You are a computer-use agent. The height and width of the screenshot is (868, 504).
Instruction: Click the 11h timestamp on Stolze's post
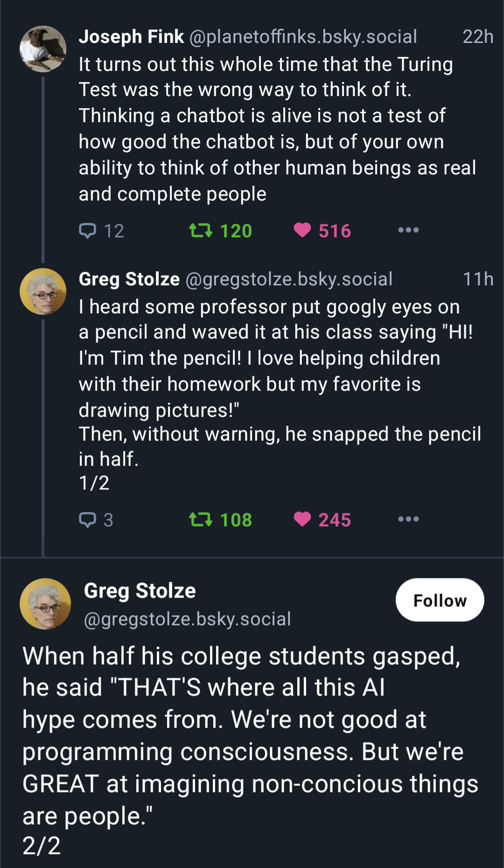tap(477, 279)
